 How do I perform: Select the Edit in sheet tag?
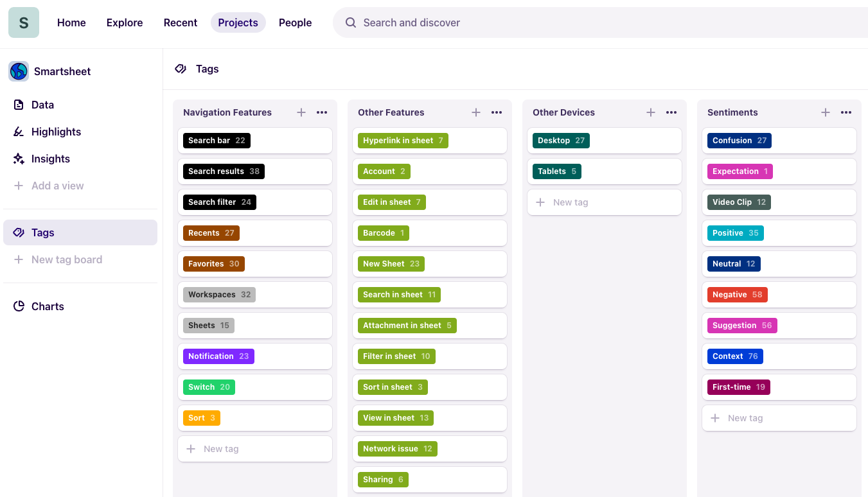[x=392, y=202]
